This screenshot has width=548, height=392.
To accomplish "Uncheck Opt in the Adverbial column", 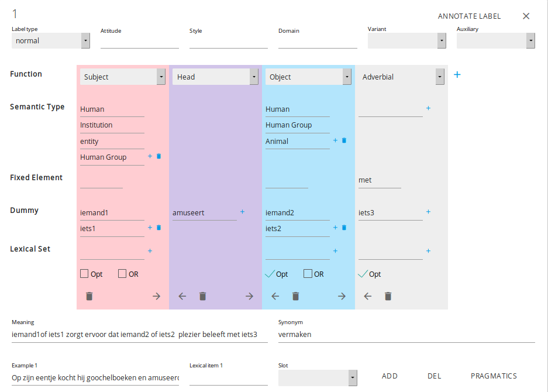I will [363, 274].
